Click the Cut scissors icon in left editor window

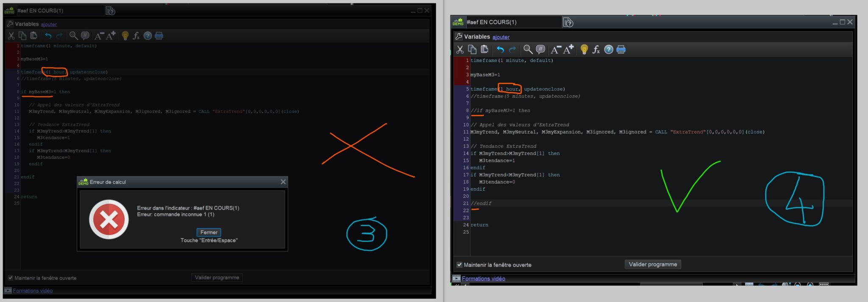[x=11, y=36]
